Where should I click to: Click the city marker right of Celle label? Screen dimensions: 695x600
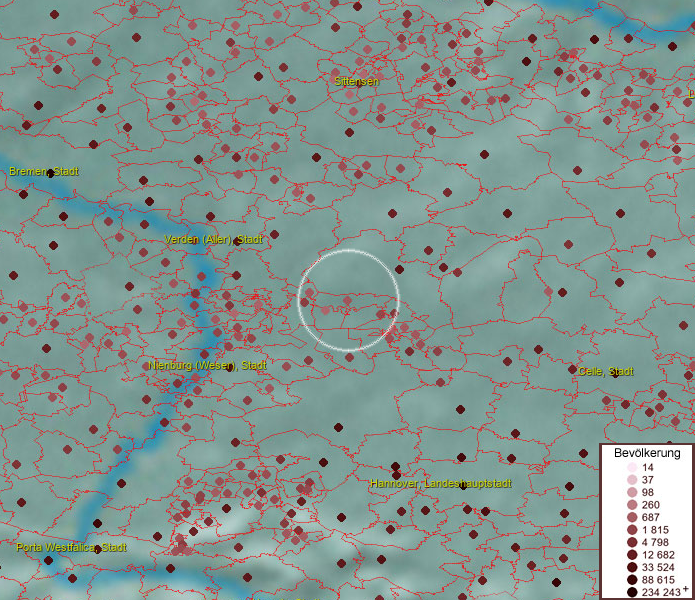(615, 373)
